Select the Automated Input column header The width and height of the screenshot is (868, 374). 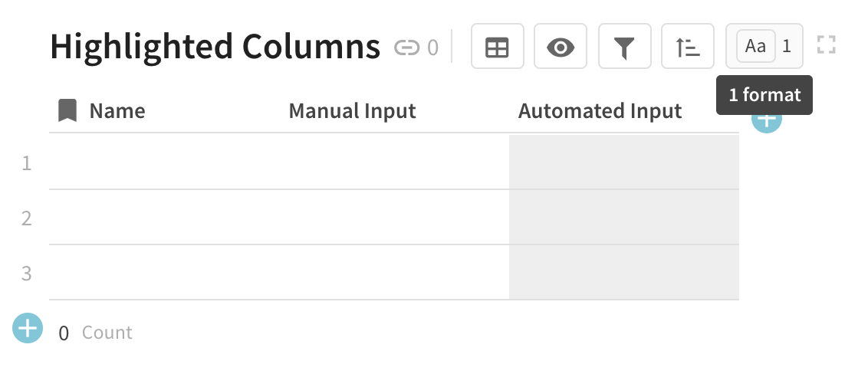coord(600,111)
